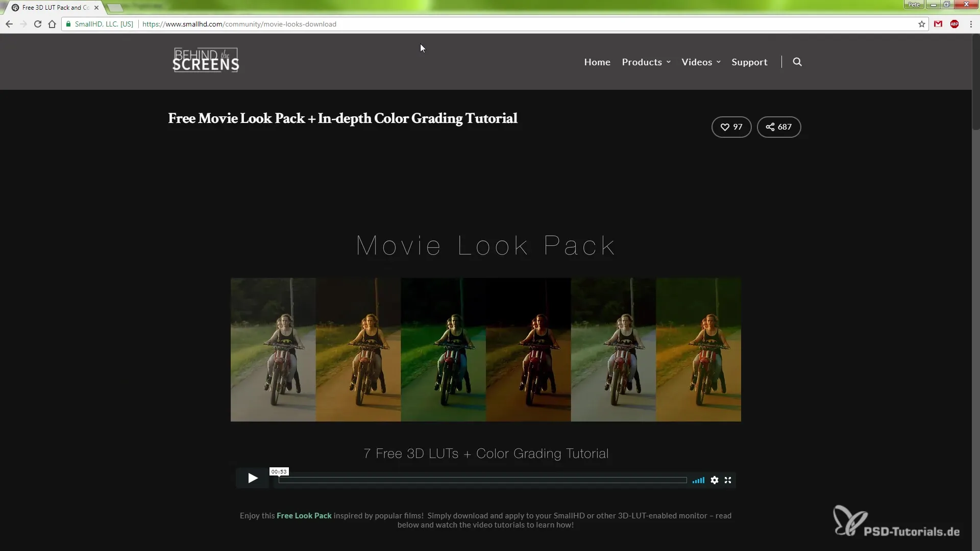Follow the Free Look Pack link
Viewport: 980px width, 551px height.
[x=304, y=516]
